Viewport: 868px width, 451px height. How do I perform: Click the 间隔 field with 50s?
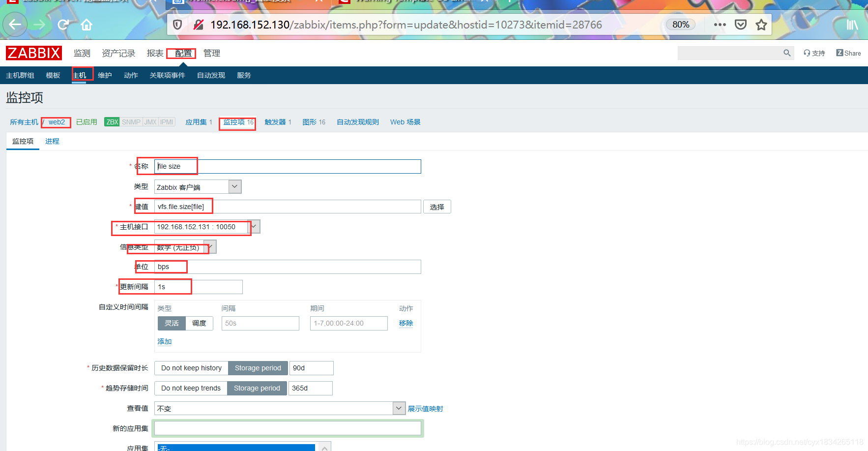point(260,323)
